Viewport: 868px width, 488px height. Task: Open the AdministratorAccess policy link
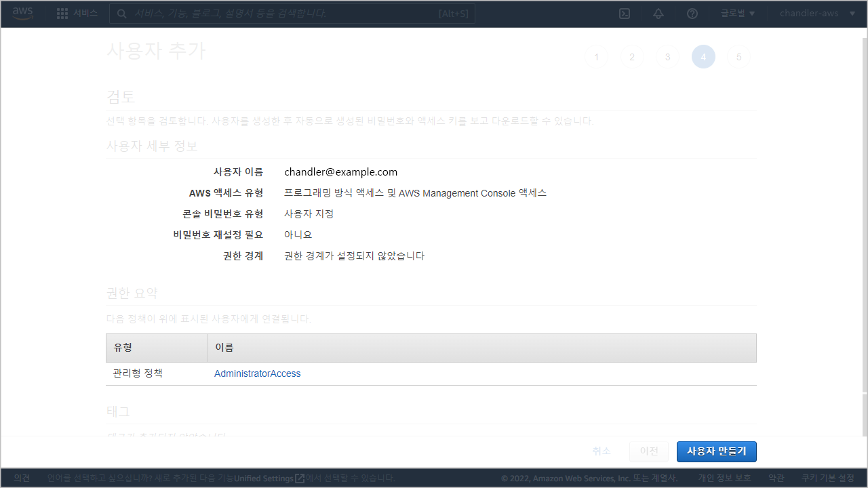(258, 373)
